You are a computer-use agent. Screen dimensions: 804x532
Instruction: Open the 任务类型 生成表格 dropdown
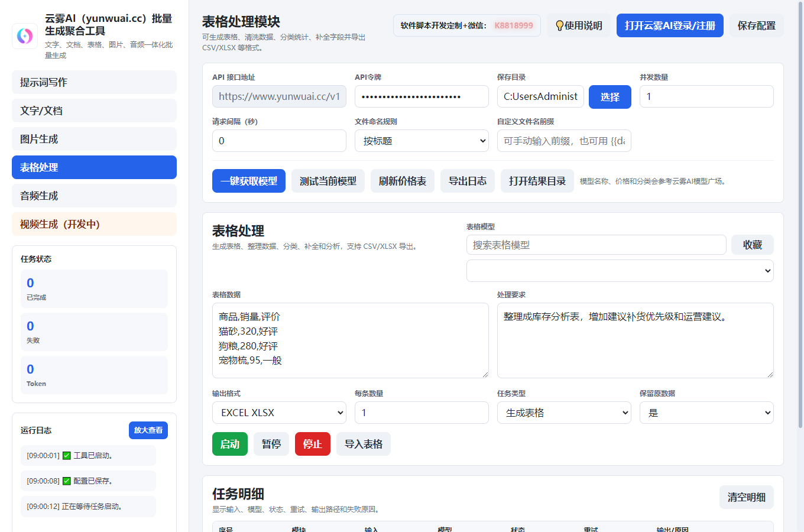564,413
